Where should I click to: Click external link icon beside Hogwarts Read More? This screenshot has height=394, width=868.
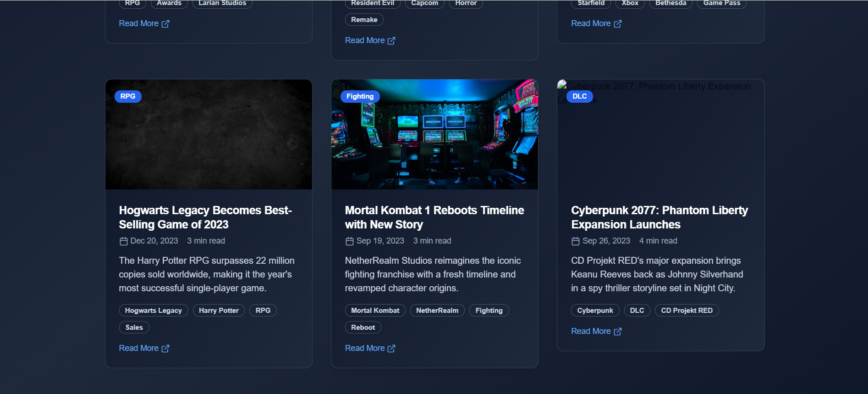(165, 349)
